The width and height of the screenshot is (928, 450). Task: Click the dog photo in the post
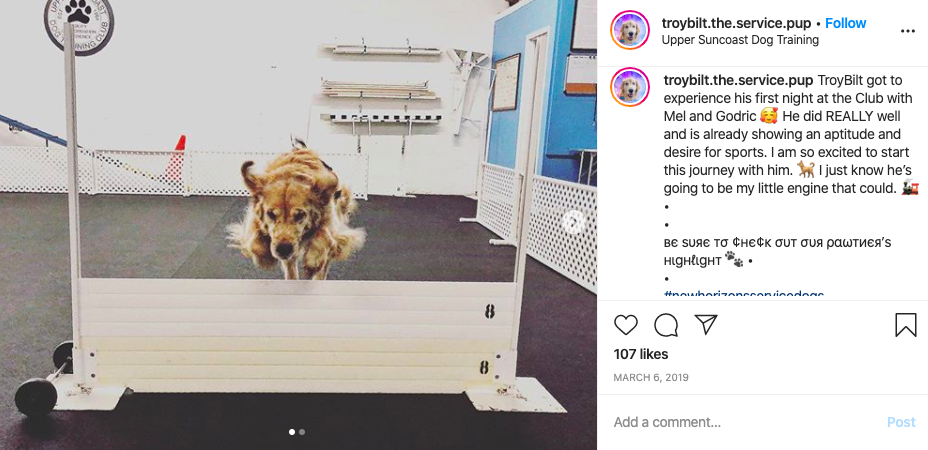click(x=298, y=225)
